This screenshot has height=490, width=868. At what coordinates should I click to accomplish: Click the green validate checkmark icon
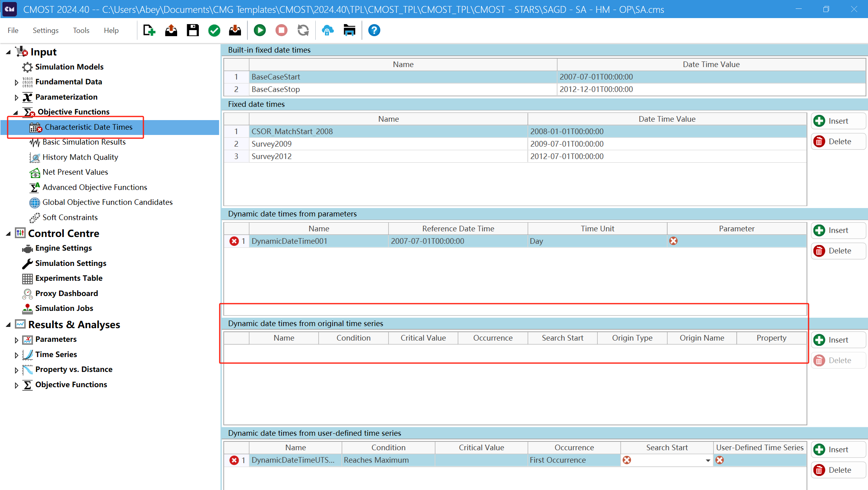click(x=214, y=31)
